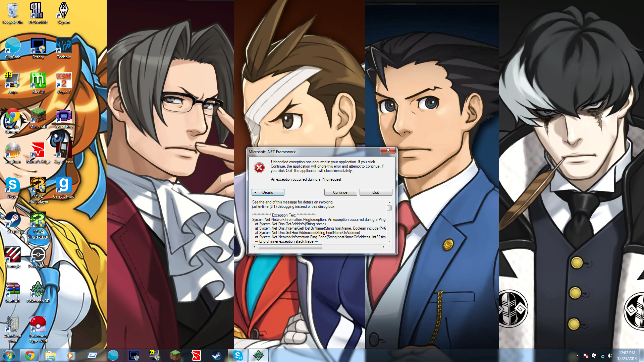Show hidden system tray icons
Viewport: 644px width, 362px height.
(x=578, y=356)
